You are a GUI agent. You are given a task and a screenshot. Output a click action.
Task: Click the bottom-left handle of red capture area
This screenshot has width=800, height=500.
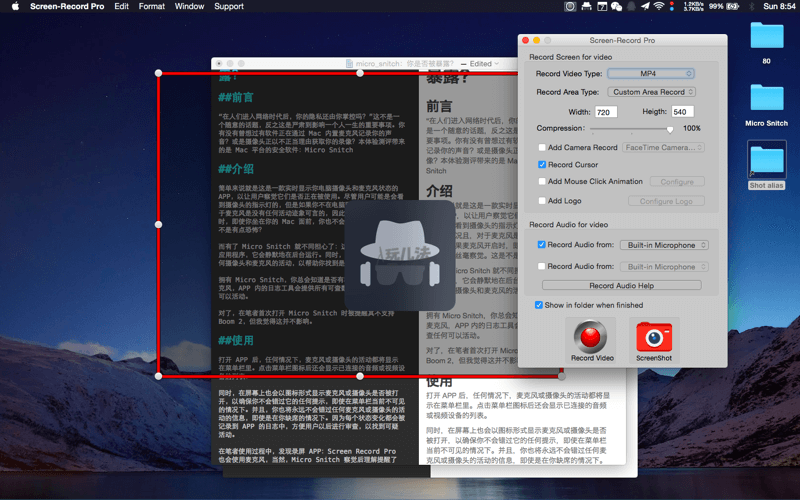159,376
